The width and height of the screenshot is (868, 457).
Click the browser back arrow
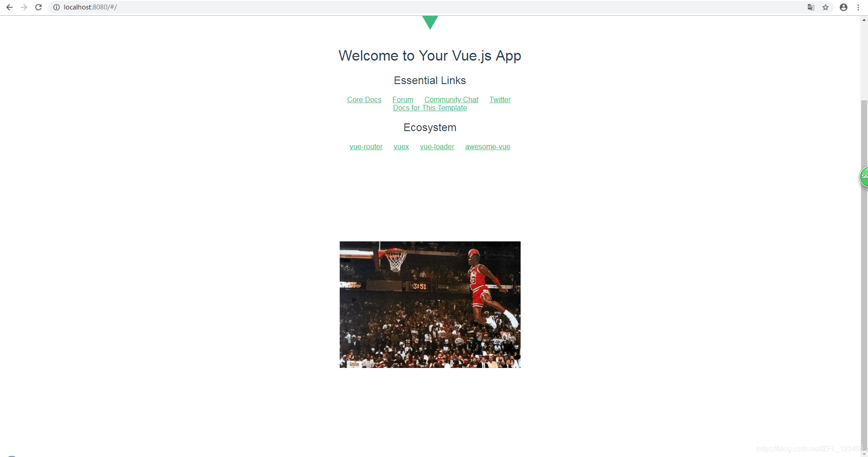[x=9, y=7]
